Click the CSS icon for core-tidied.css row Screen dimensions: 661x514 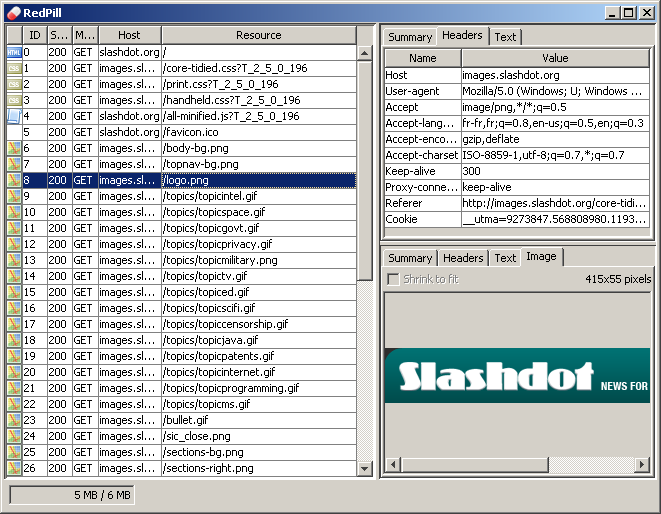[x=14, y=68]
